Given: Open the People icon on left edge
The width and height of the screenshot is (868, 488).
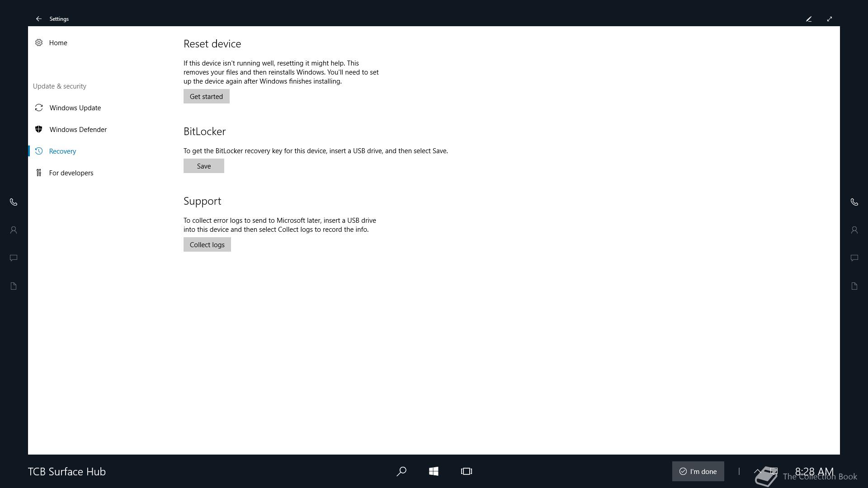Looking at the screenshot, I should pos(14,230).
